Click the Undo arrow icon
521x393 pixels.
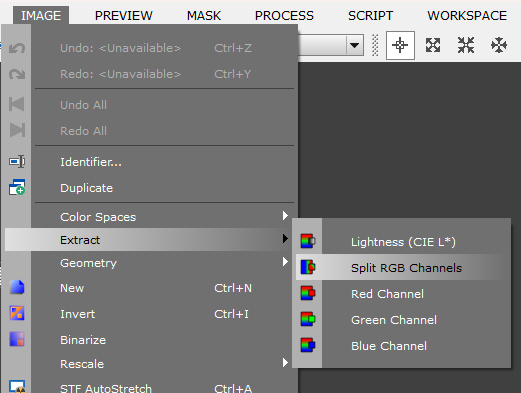point(17,48)
